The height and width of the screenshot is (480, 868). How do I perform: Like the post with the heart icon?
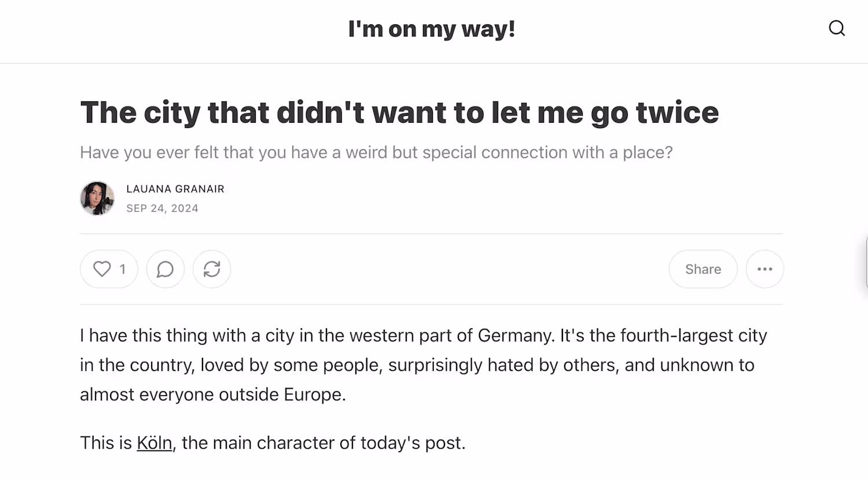pos(102,269)
